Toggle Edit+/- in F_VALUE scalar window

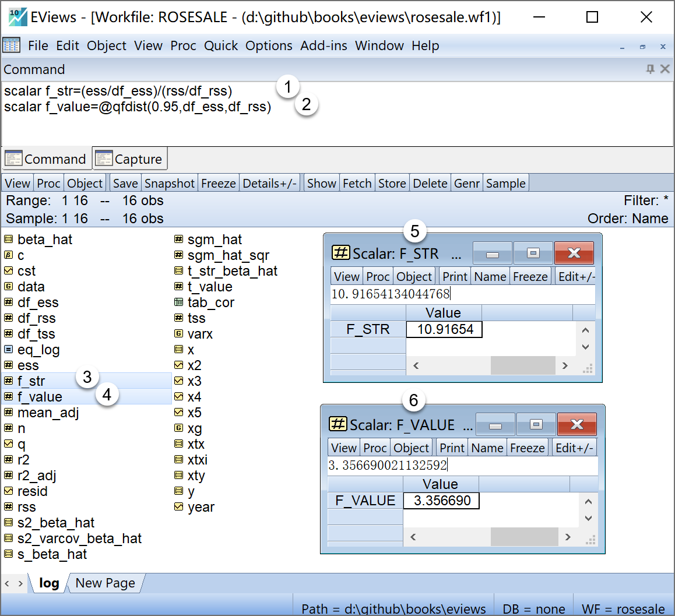(x=574, y=448)
